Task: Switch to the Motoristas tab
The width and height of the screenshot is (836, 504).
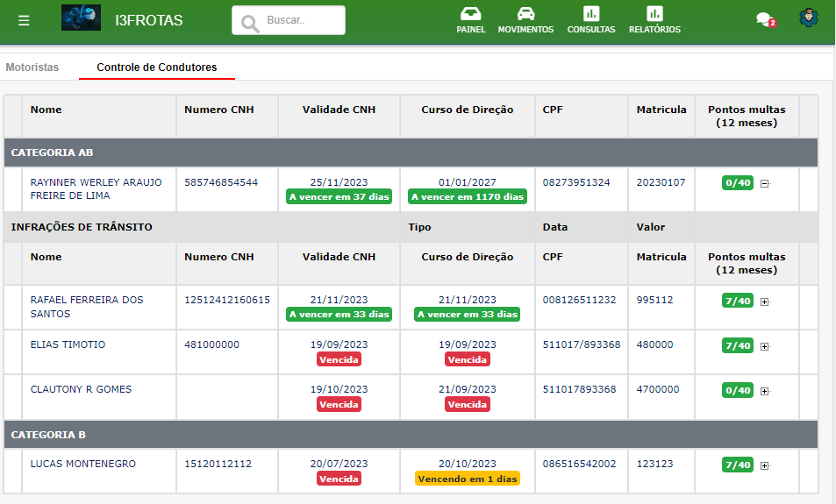Action: coord(32,67)
